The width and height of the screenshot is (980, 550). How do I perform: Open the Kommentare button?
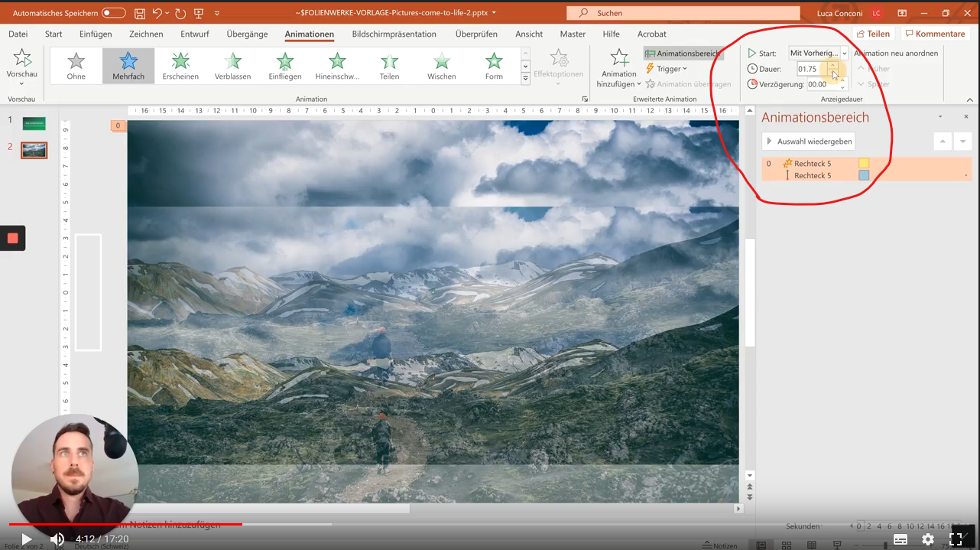click(935, 34)
